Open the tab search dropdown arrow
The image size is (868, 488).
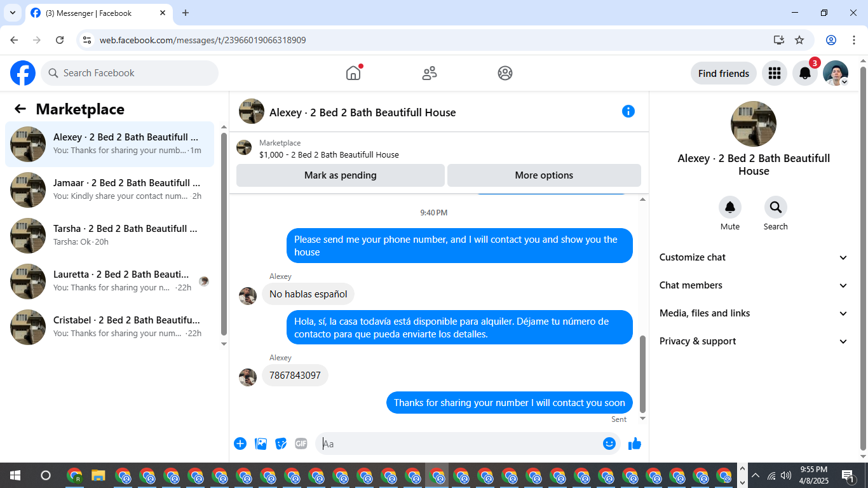coord(13,13)
